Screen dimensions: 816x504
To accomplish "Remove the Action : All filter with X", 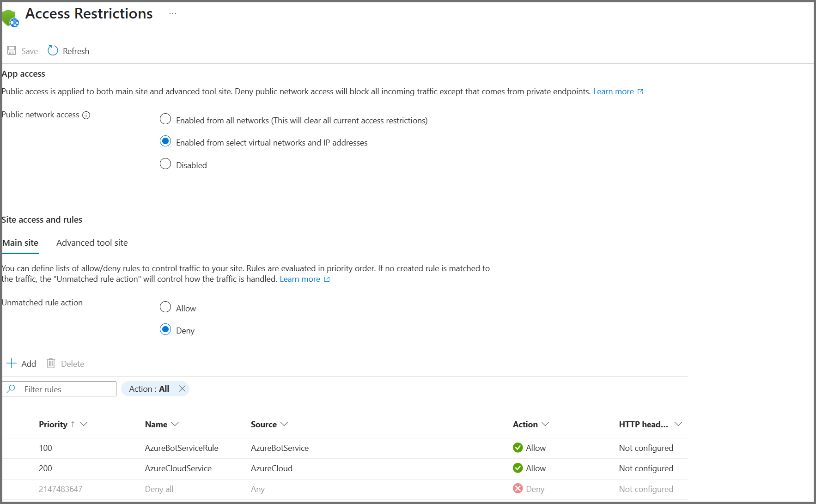I will click(182, 389).
